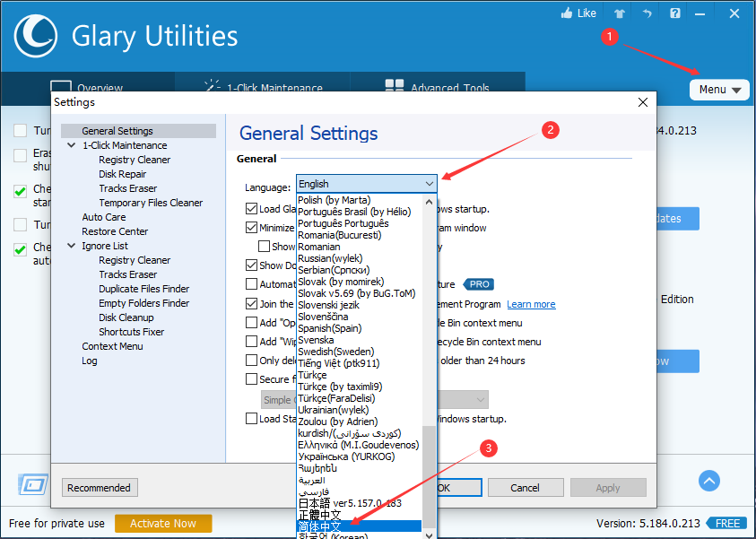Select 简体中文 in the language list
Viewport: 756px width, 539px height.
(x=360, y=526)
